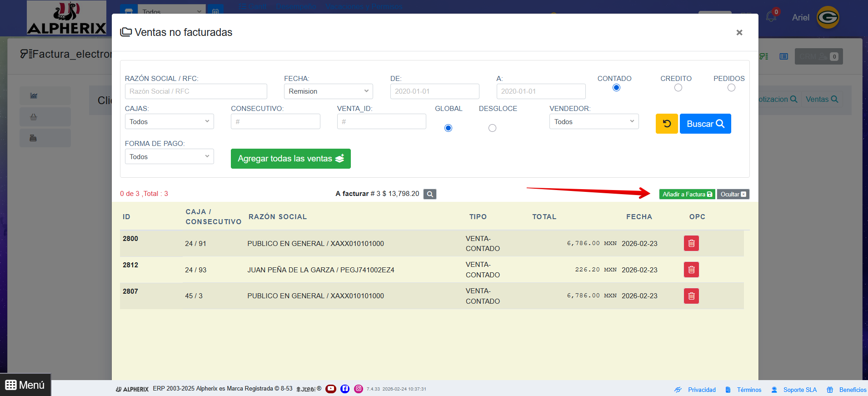Image resolution: width=868 pixels, height=396 pixels.
Task: Delete sale row with ID 2812
Action: [x=691, y=270]
